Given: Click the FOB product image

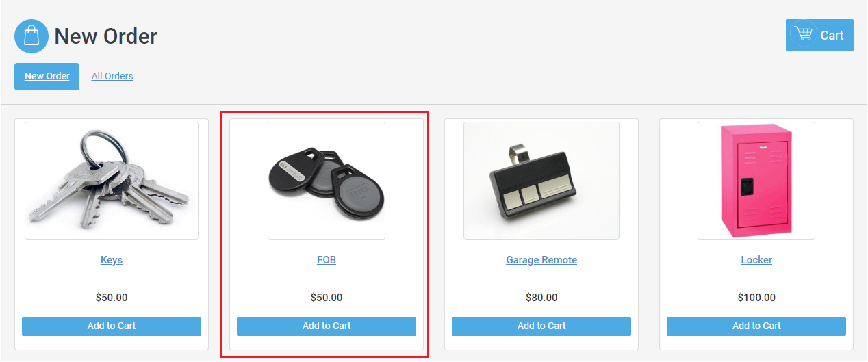Looking at the screenshot, I should point(327,181).
